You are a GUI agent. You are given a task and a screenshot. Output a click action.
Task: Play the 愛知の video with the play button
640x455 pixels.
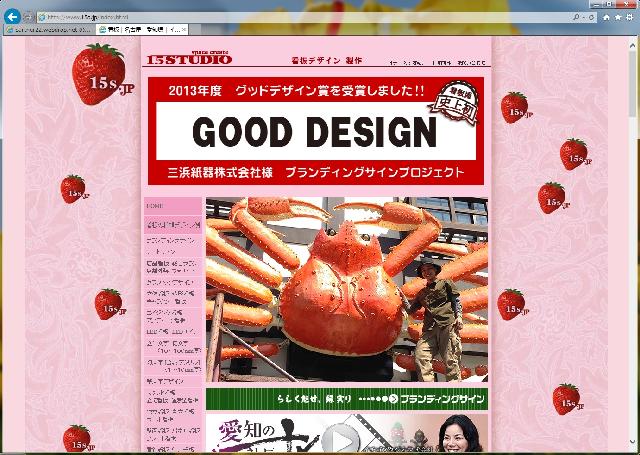(340, 439)
